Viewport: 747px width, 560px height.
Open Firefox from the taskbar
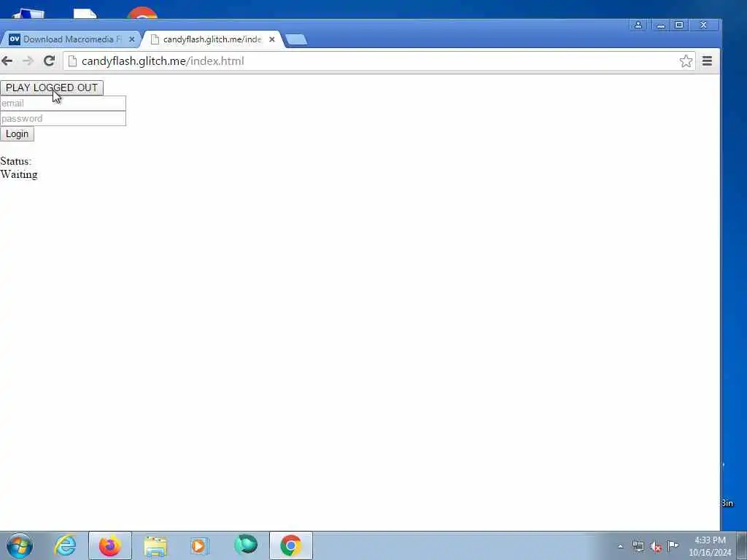click(x=110, y=545)
